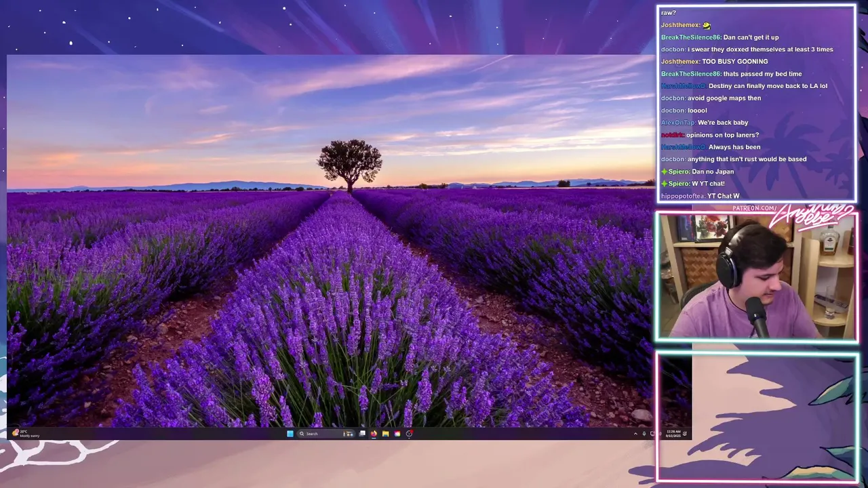Launch Firefox from the taskbar
868x488 pixels.
pos(374,434)
